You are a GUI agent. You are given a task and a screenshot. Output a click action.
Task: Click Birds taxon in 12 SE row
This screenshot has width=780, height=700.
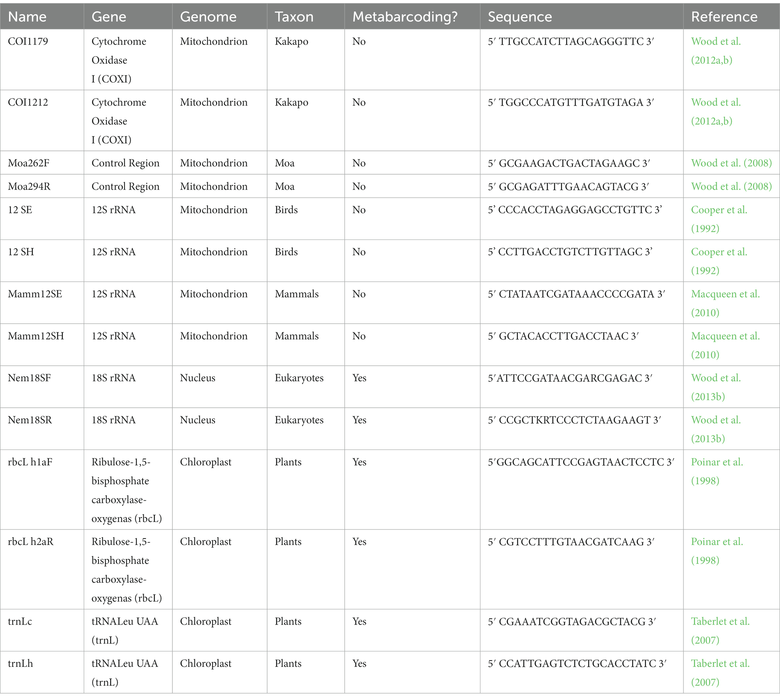pyautogui.click(x=286, y=210)
